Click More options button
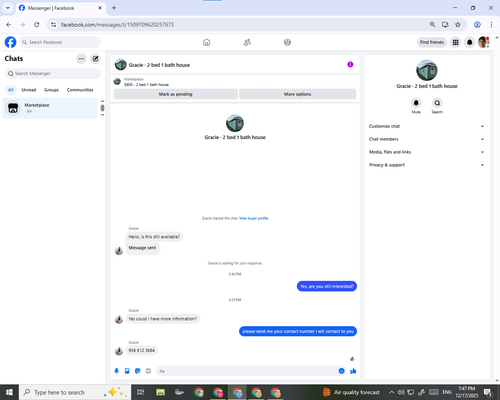500x400 pixels. click(x=297, y=94)
